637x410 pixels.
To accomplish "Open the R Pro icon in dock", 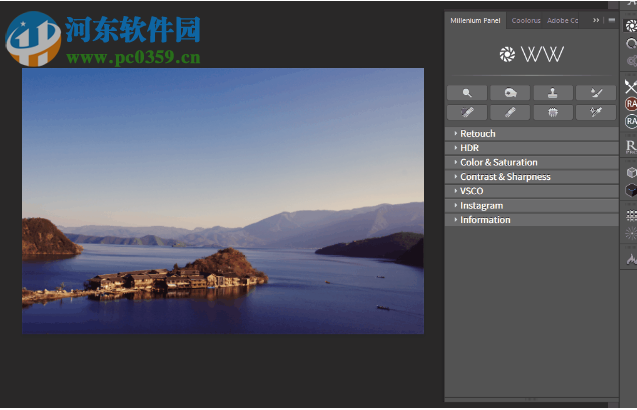I will click(631, 147).
